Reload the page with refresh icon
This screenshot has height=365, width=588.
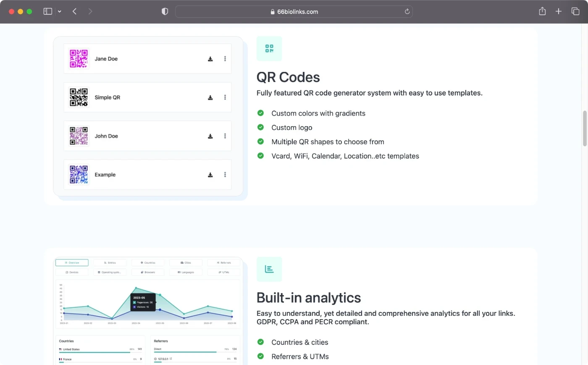coord(407,12)
